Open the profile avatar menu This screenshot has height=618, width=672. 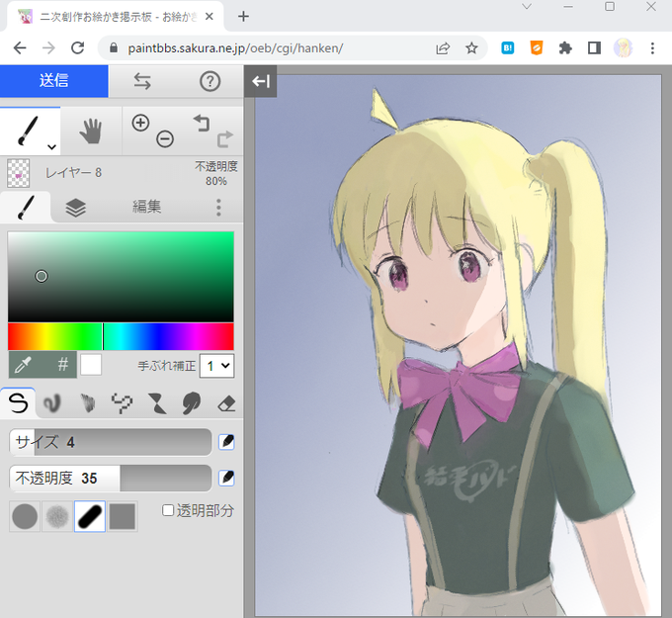click(624, 48)
